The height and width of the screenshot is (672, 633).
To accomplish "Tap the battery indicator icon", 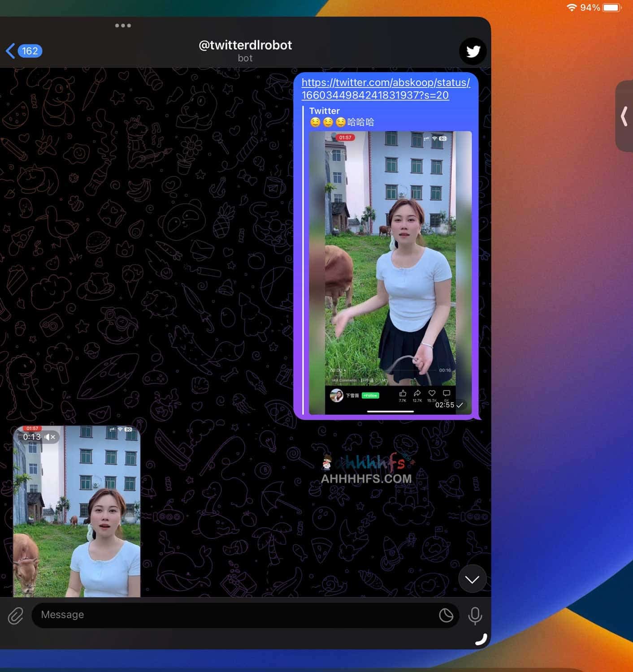I will point(611,8).
